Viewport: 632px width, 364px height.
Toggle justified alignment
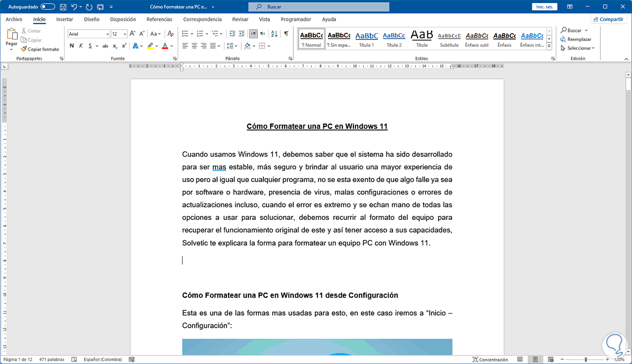coord(213,46)
